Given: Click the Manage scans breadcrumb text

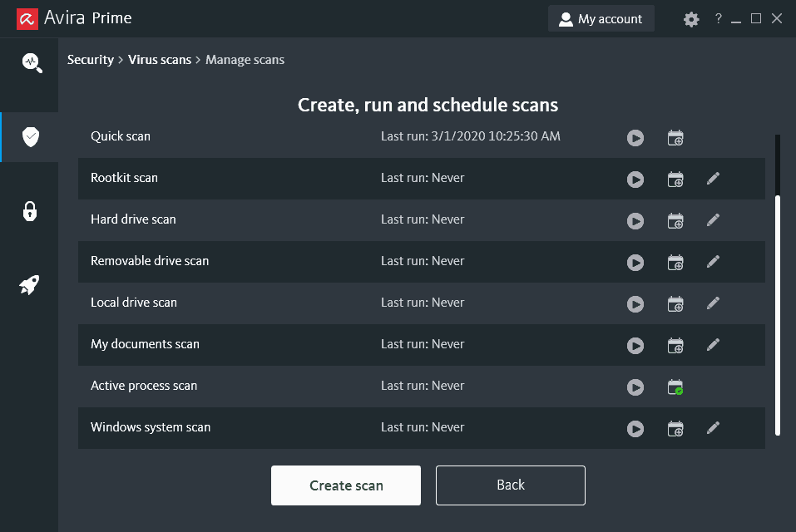Looking at the screenshot, I should [245, 60].
